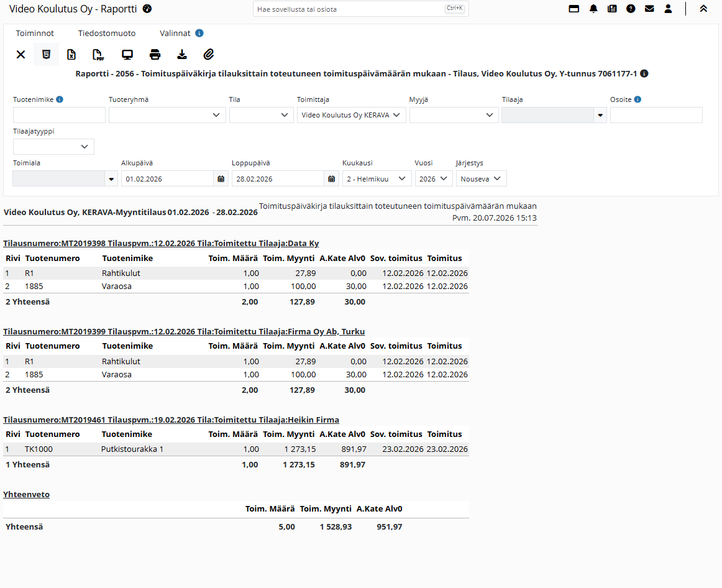This screenshot has width=722, height=588.
Task: Open Alkupäivä calendar picker
Action: (221, 178)
